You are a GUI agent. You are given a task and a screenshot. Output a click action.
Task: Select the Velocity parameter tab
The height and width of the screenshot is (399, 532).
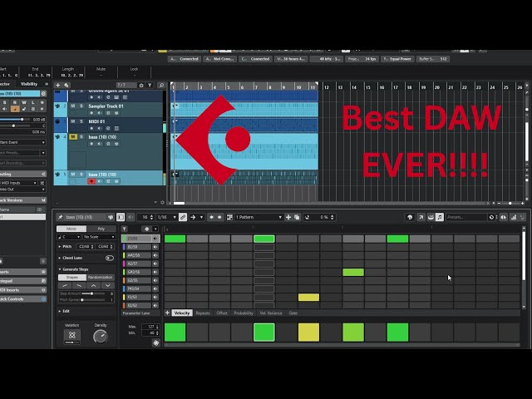pos(182,313)
